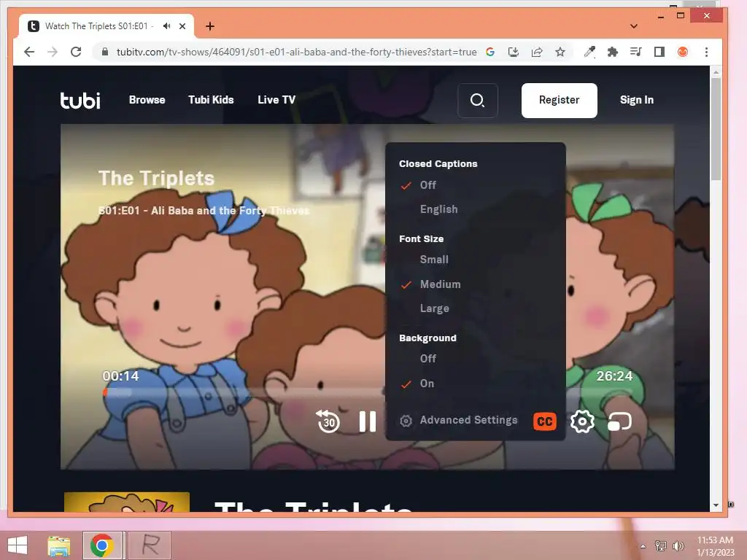The image size is (747, 560).
Task: Set Closed Captions to Off
Action: pyautogui.click(x=427, y=185)
